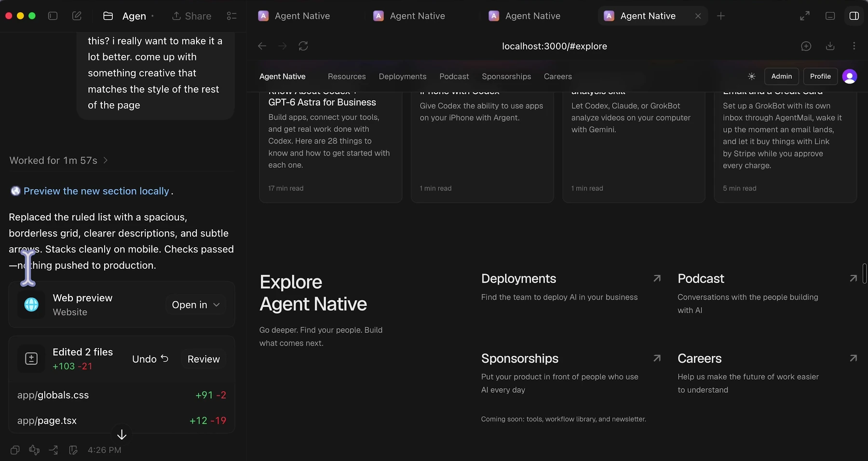Open the Deployments explore link

[x=518, y=279]
